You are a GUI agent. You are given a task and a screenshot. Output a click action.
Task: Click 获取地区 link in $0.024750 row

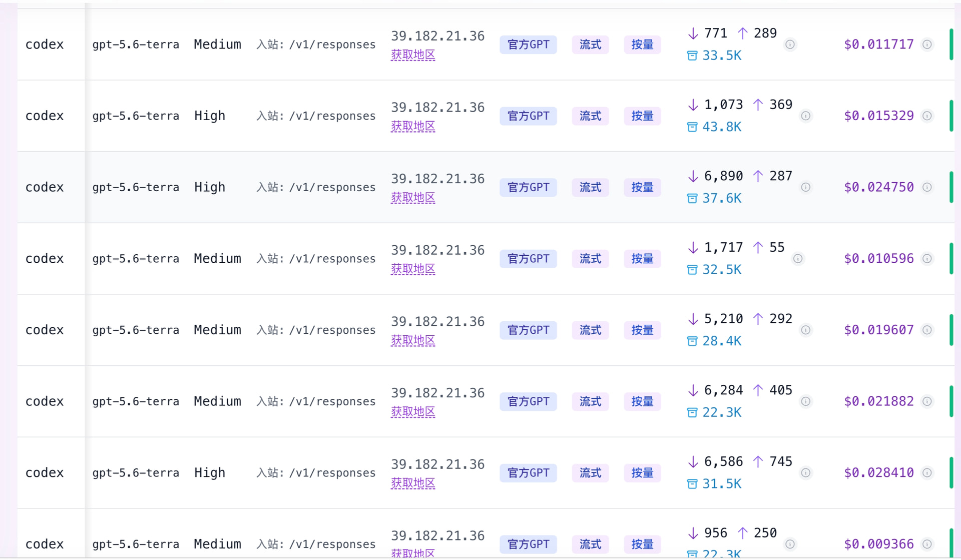(413, 198)
